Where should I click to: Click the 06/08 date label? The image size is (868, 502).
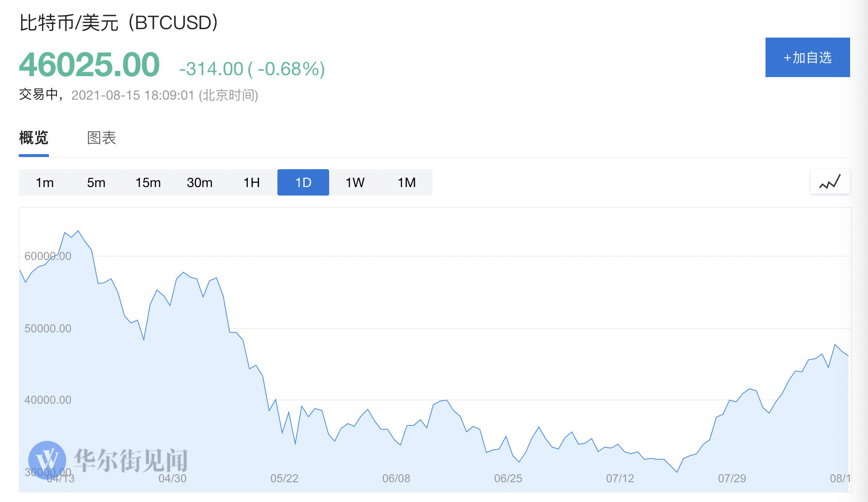click(396, 478)
